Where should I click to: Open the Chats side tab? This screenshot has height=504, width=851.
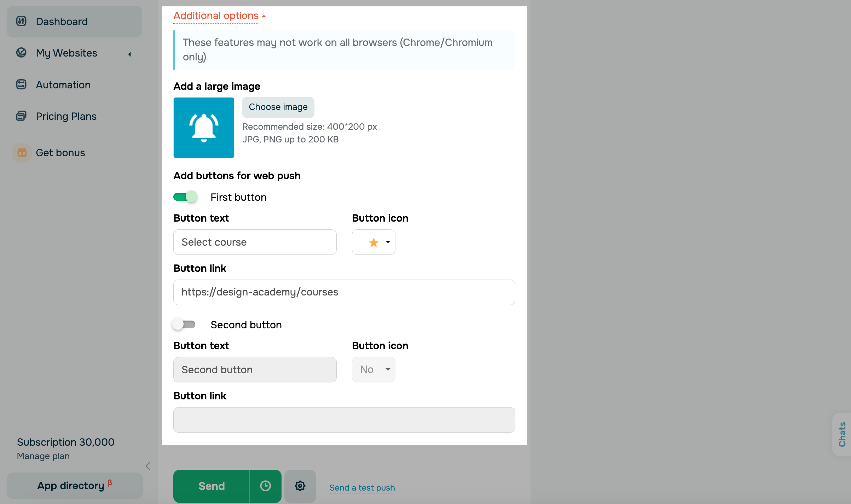coord(842,434)
